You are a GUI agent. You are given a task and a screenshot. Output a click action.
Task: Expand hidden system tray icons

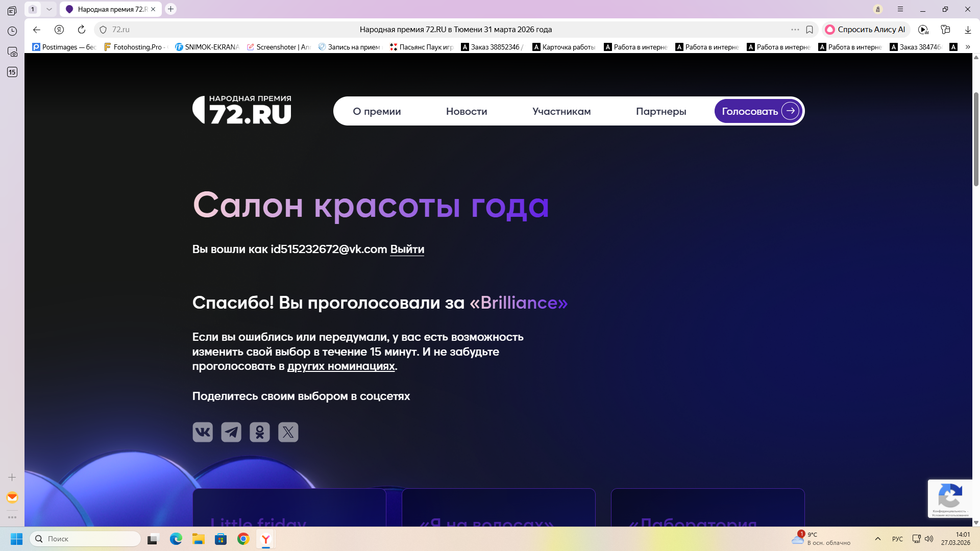(x=878, y=539)
